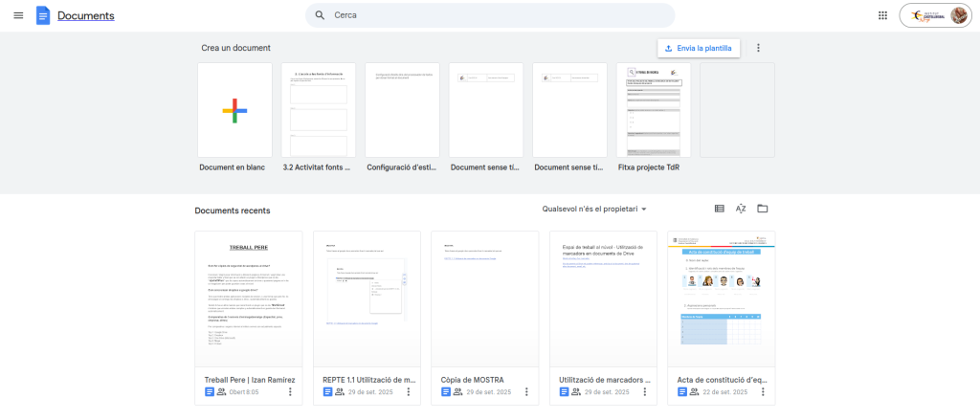Expand the owner filter dropdown
The image size is (980, 420).
tap(594, 209)
